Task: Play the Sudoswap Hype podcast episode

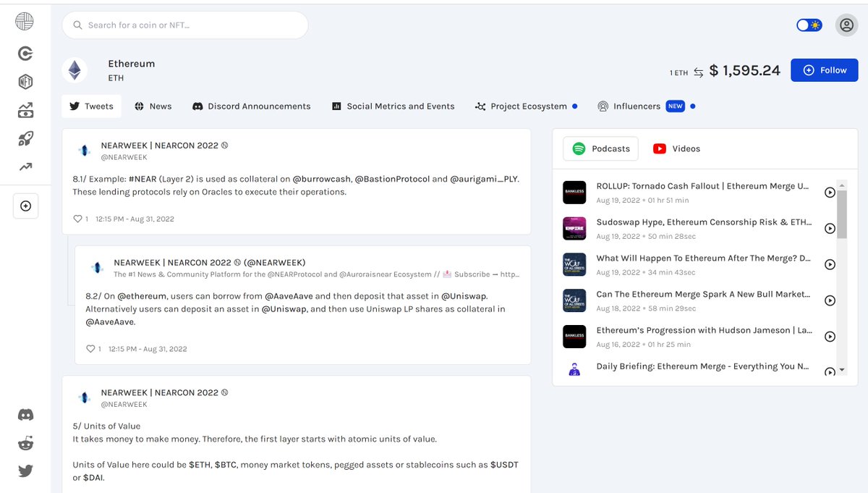Action: click(830, 229)
